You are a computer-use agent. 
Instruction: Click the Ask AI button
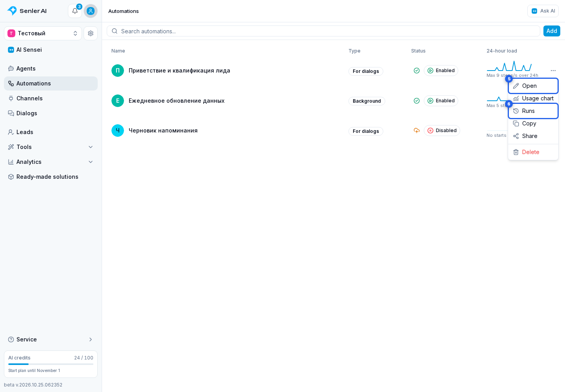click(543, 11)
